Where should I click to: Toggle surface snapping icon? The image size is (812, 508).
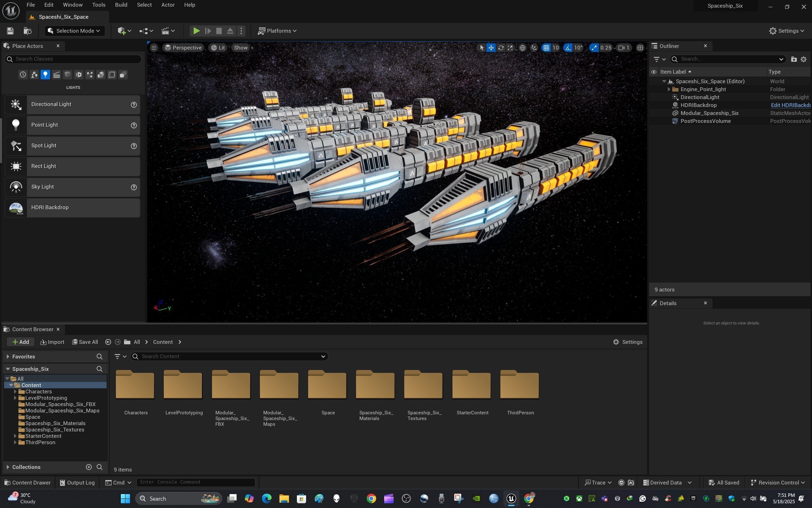534,48
